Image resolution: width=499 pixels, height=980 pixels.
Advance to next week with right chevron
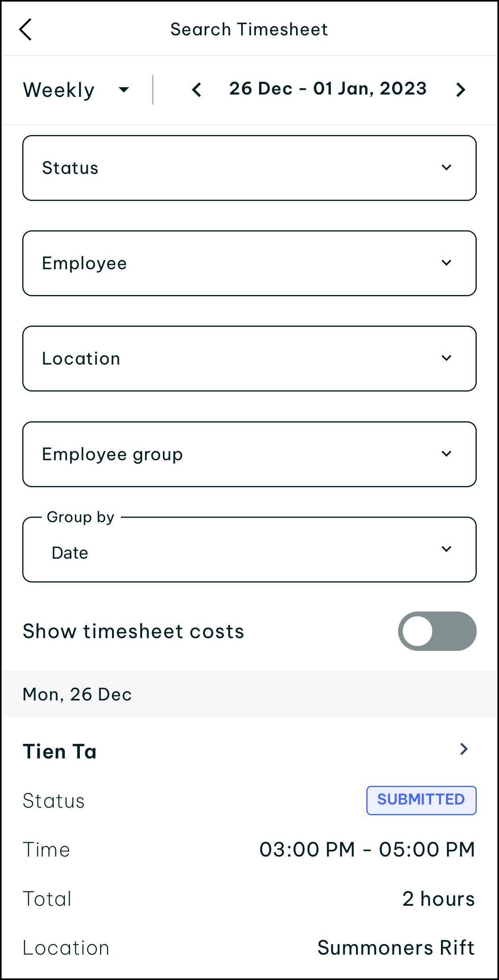tap(460, 90)
